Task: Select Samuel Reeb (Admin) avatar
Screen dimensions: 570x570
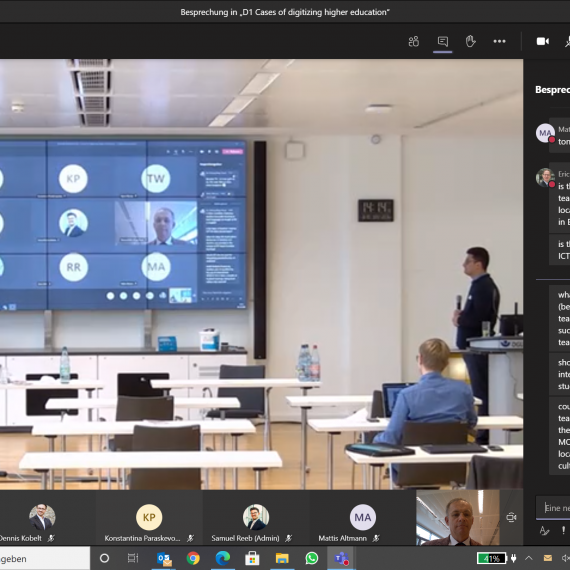Action: (256, 517)
